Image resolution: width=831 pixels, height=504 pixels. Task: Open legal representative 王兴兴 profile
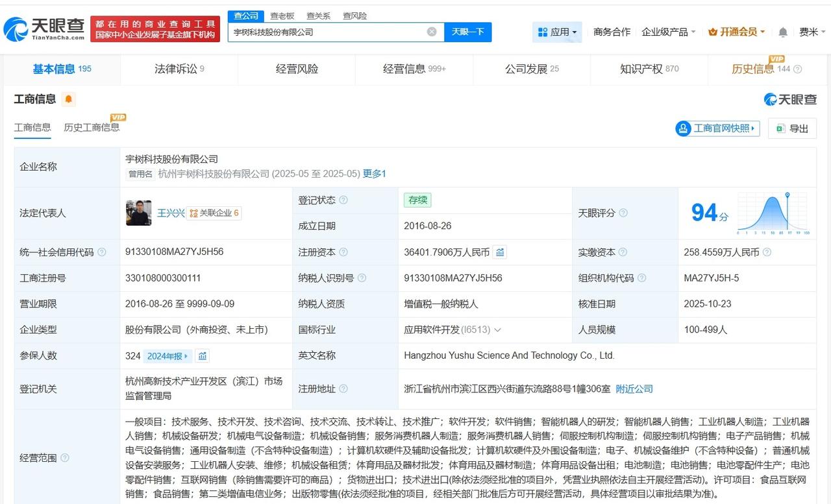pyautogui.click(x=170, y=213)
